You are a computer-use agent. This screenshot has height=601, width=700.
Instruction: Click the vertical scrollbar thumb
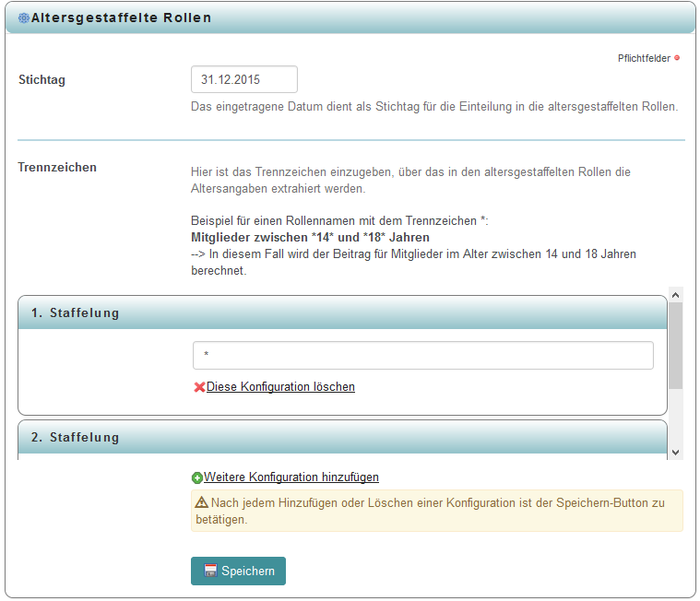(x=675, y=346)
